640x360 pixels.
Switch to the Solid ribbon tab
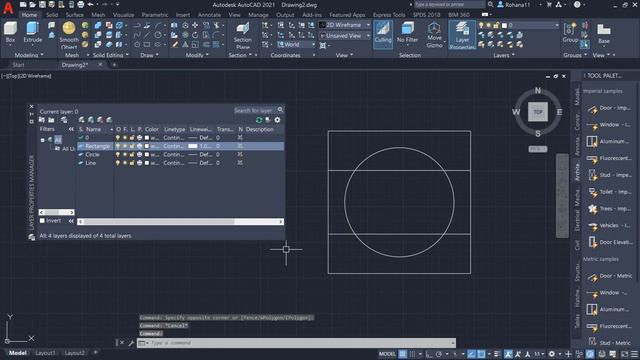(x=52, y=15)
